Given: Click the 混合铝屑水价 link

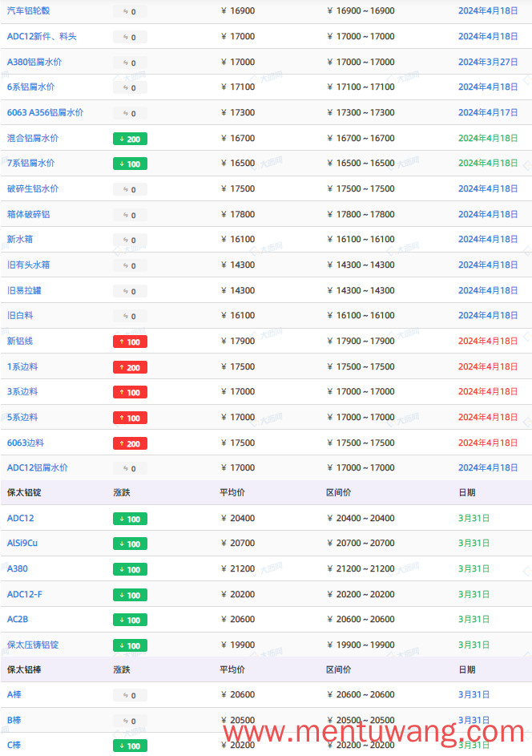Looking at the screenshot, I should (33, 138).
